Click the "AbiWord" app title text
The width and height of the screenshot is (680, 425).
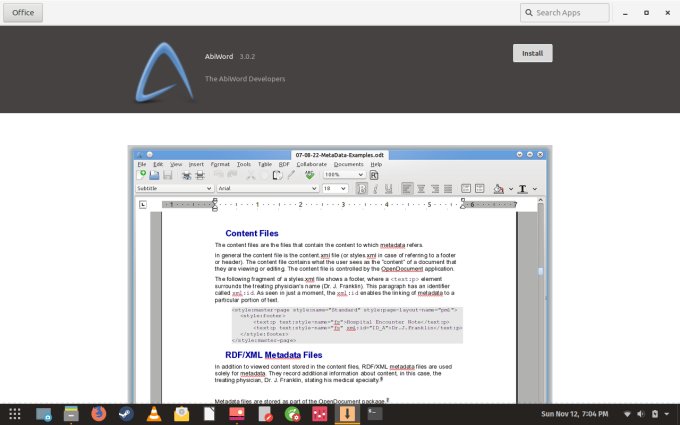(219, 56)
